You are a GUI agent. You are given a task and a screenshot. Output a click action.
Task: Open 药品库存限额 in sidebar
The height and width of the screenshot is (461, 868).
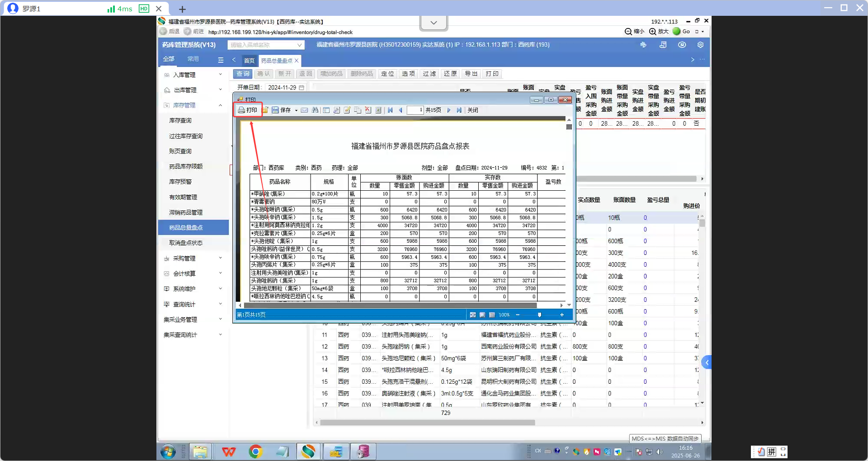coord(186,166)
